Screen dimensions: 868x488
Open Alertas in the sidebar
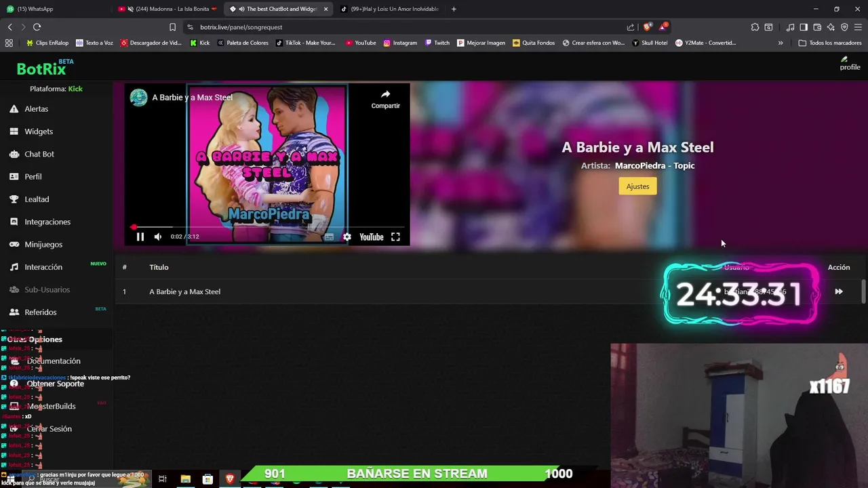click(36, 108)
